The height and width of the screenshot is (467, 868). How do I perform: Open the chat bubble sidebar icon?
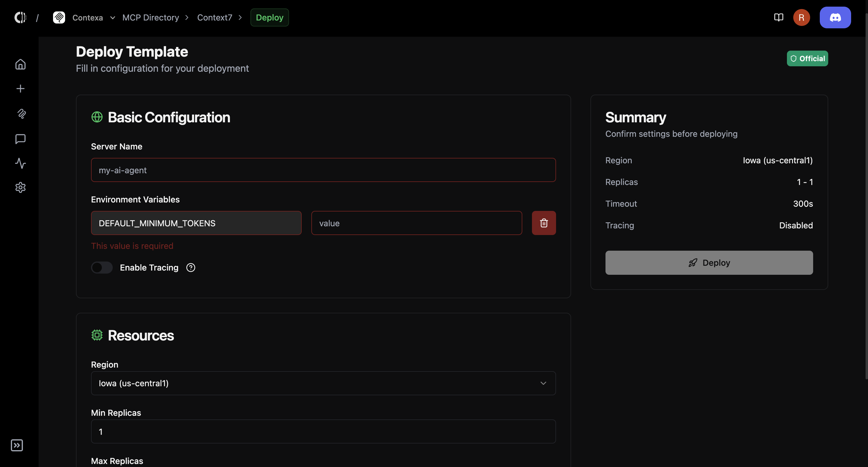point(20,139)
